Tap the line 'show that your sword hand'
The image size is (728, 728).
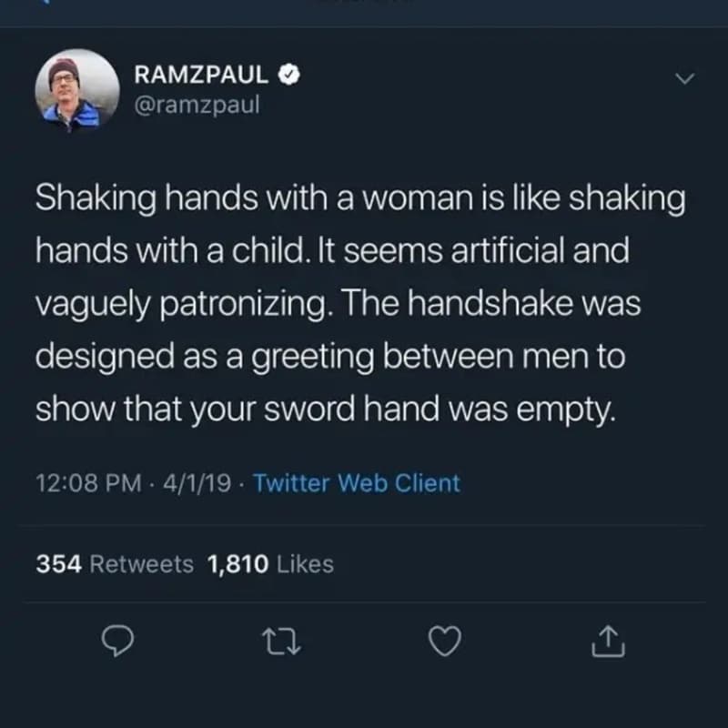[326, 408]
